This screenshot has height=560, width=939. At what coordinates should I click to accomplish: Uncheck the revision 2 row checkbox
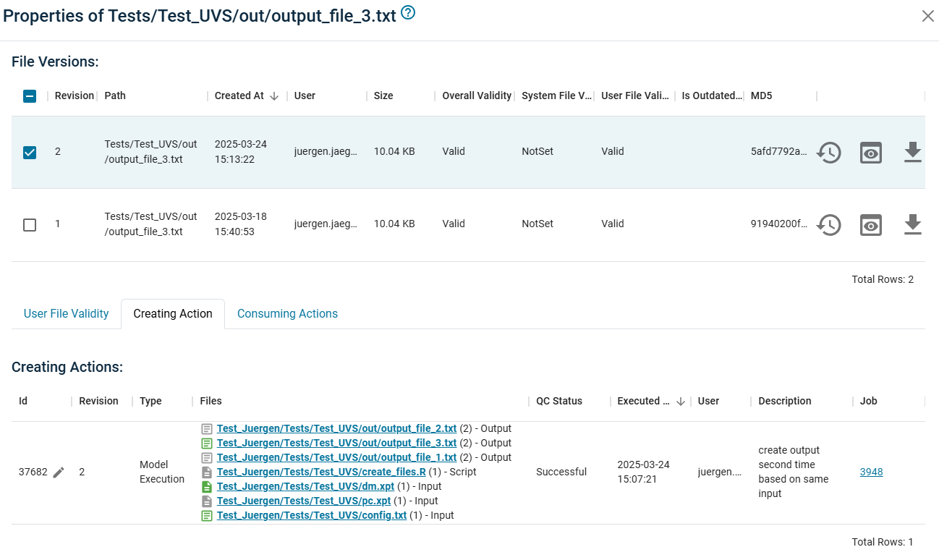[30, 153]
